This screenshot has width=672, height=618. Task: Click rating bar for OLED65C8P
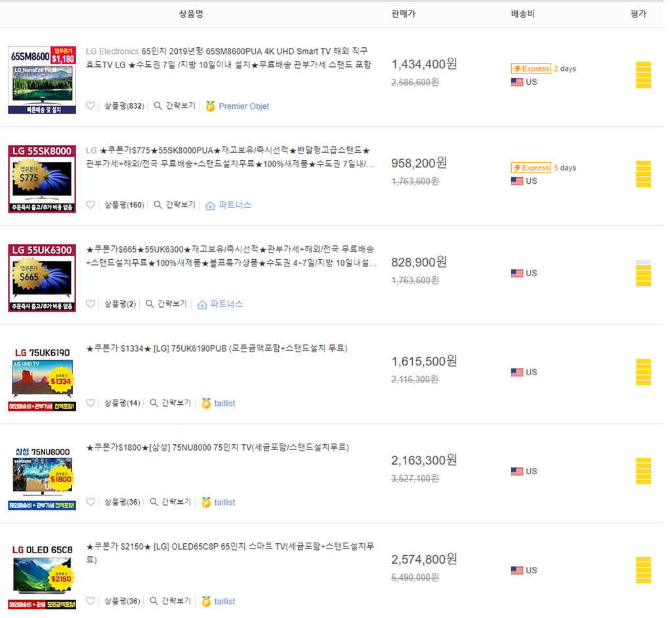(643, 570)
